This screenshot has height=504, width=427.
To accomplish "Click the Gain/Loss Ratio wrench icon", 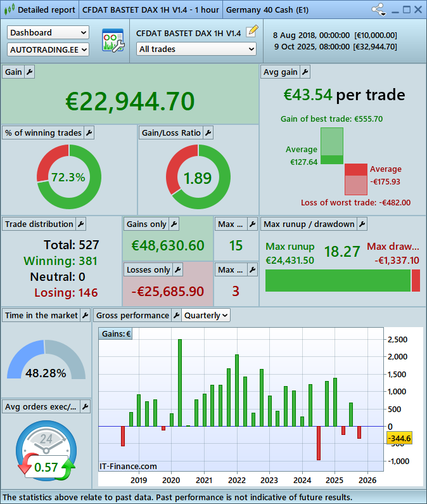I will click(208, 132).
